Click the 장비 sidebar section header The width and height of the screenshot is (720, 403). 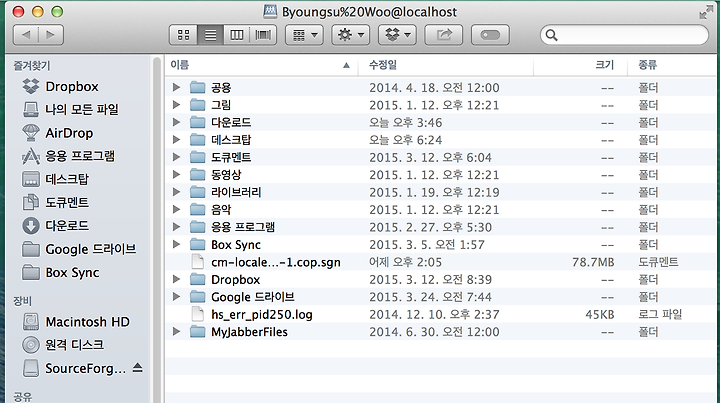(22, 301)
